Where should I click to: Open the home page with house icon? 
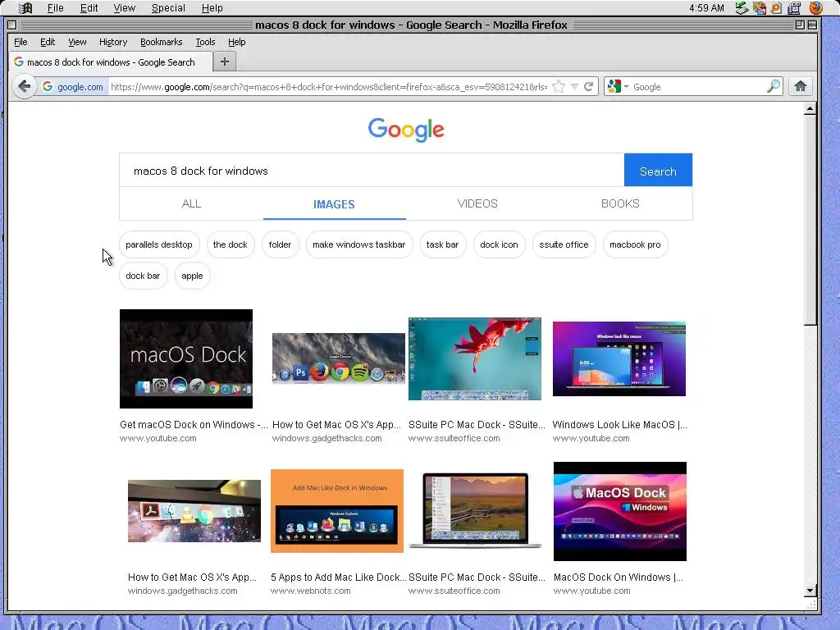pos(801,86)
